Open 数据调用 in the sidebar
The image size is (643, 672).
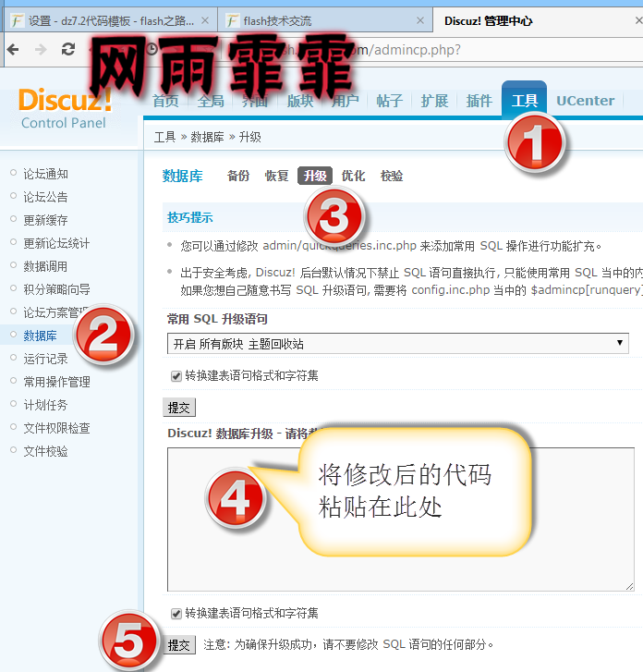45,266
